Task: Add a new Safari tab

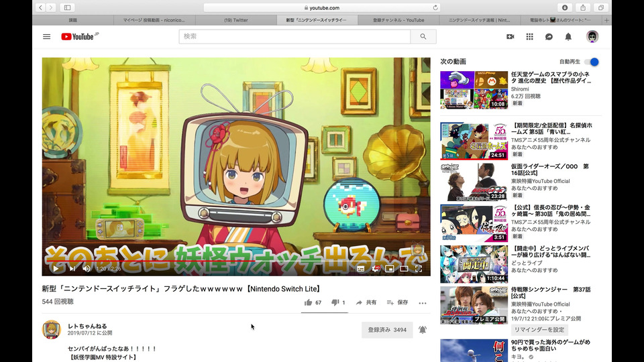Action: click(606, 20)
